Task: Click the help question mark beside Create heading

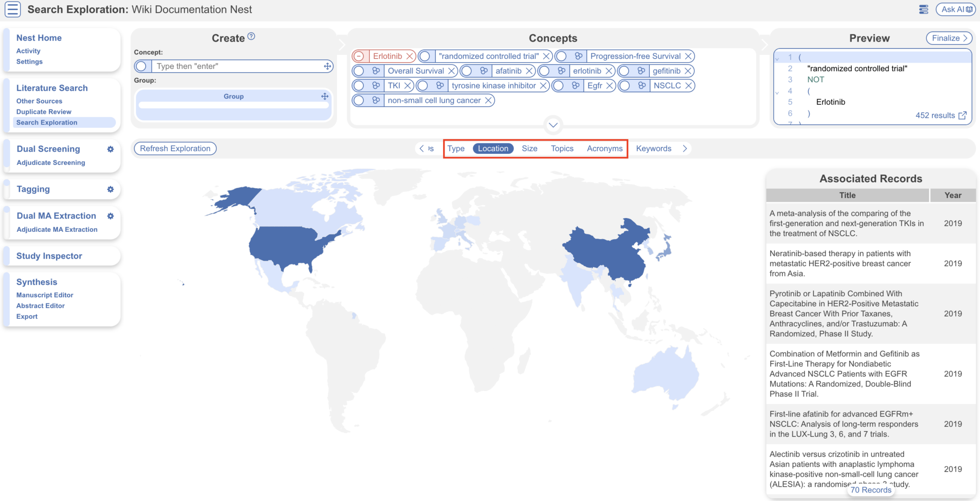Action: 252,36
